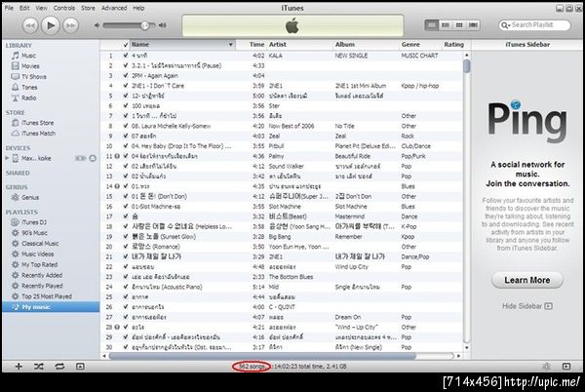
Task: Toggle the header check-all checkbox
Action: [x=126, y=45]
